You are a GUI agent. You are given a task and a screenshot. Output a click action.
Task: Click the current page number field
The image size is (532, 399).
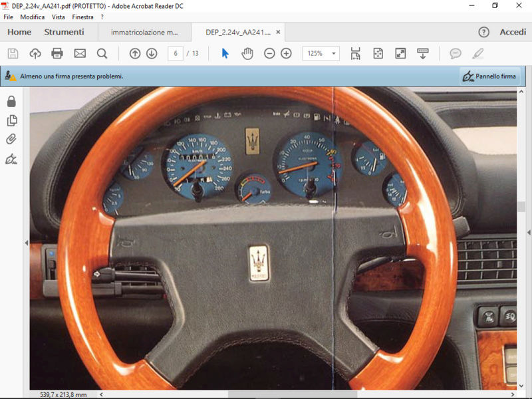pos(176,54)
